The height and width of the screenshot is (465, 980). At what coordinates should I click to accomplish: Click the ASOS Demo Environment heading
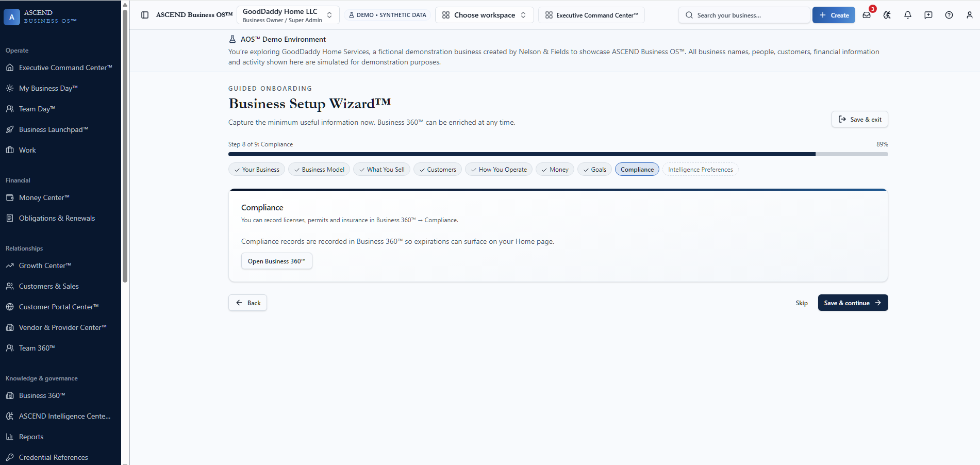[x=283, y=39]
